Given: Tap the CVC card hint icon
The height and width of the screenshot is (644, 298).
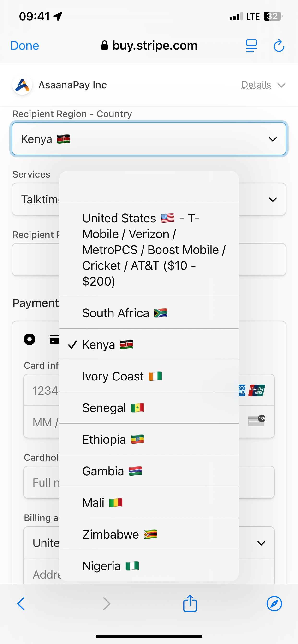Looking at the screenshot, I should coord(257,420).
